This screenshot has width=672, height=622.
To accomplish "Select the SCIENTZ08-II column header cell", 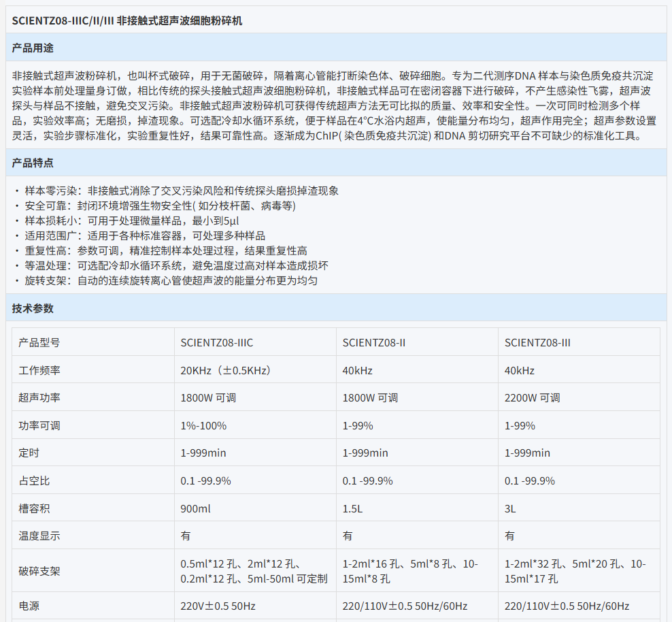I will (x=374, y=342).
